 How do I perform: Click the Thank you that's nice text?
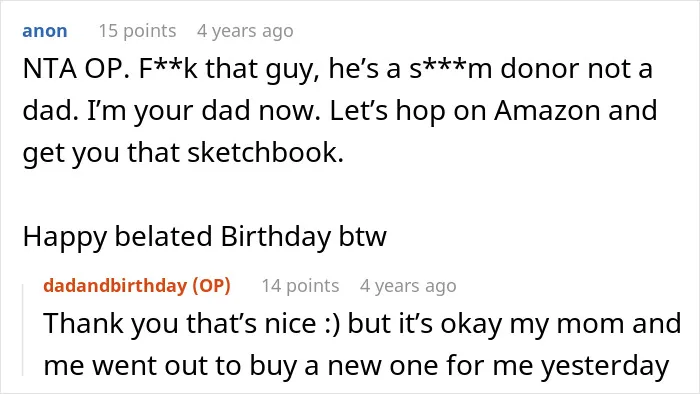click(180, 323)
